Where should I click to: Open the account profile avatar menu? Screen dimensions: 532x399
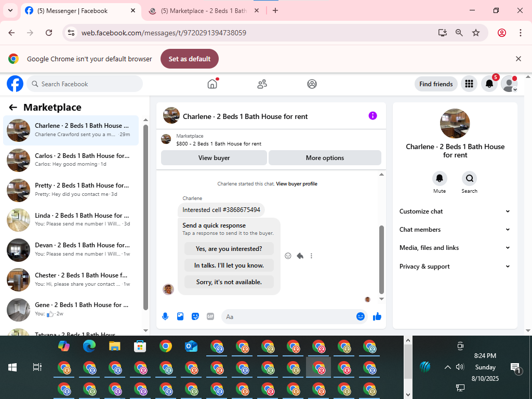point(509,84)
